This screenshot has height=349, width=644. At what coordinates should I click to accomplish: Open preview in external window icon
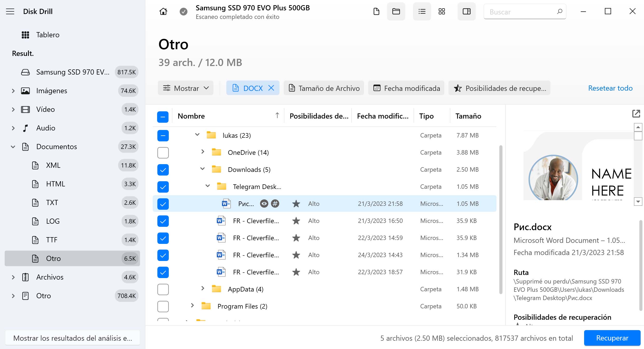tap(636, 113)
